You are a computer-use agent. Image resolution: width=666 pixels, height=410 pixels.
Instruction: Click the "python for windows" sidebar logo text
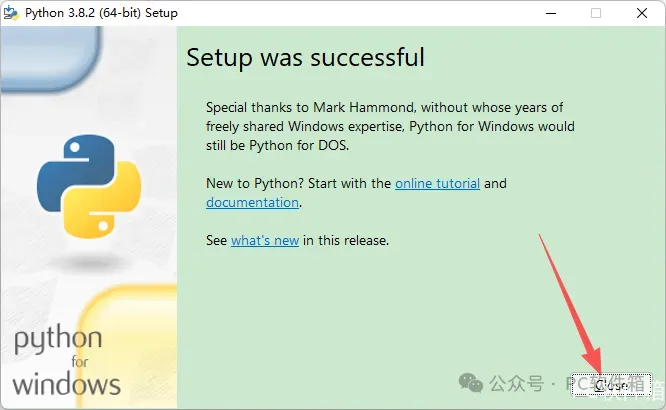pyautogui.click(x=65, y=360)
